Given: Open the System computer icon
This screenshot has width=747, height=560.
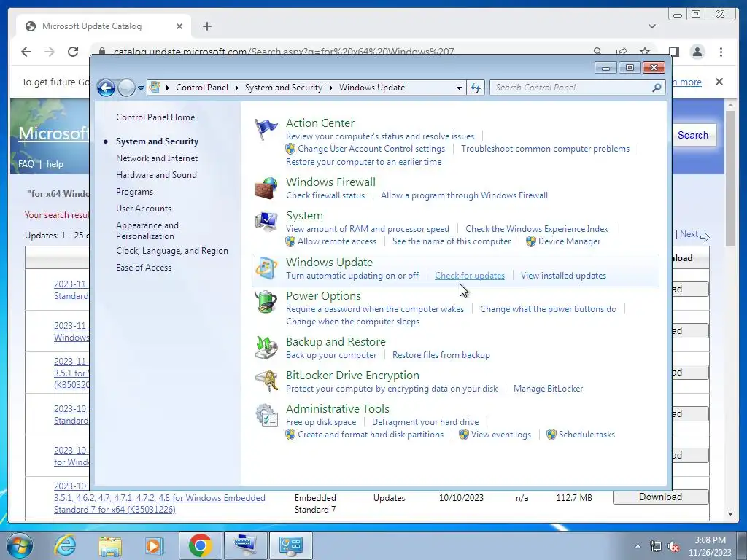Looking at the screenshot, I should [x=266, y=222].
